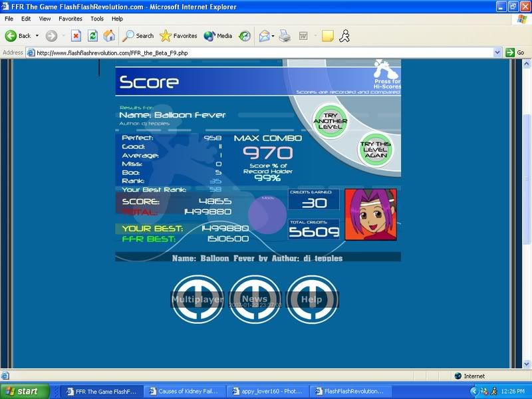Screen dimensions: 532x399
Task: Expand the Mail button dropdown arrow
Action: point(273,36)
